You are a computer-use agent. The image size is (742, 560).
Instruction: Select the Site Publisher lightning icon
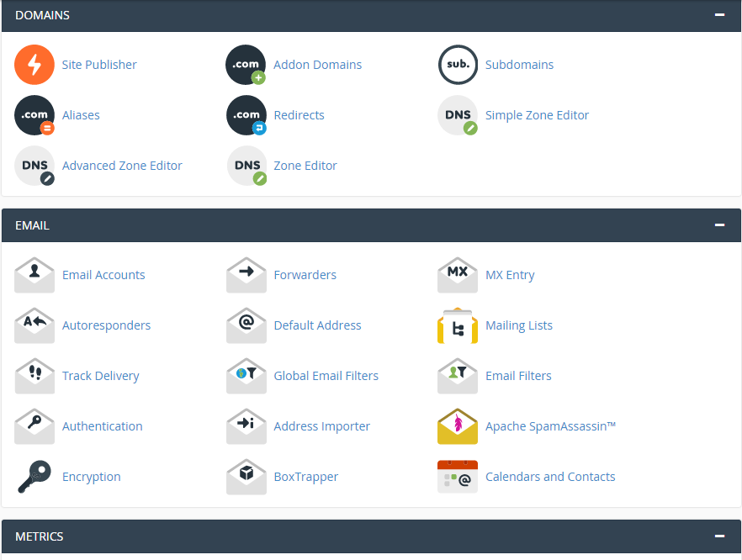(34, 65)
